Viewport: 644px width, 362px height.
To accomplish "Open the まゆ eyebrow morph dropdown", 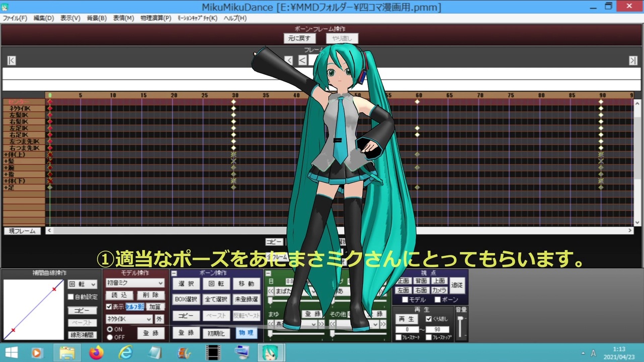I will (x=296, y=324).
